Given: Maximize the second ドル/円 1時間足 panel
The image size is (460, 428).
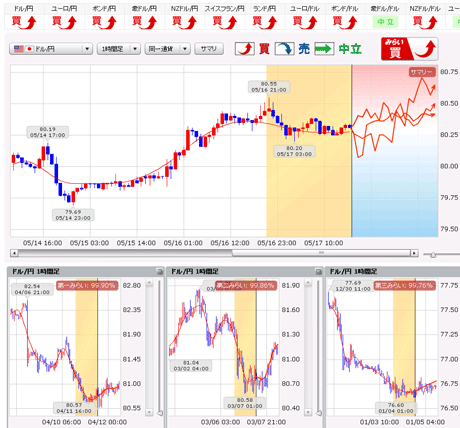Looking at the screenshot, I should coord(318,272).
